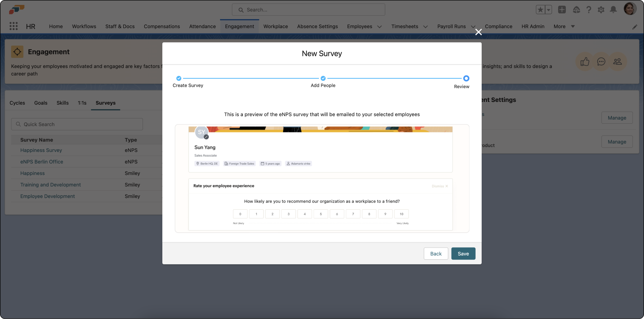The height and width of the screenshot is (319, 644).
Task: Click the edit pencil icon
Action: pyautogui.click(x=635, y=27)
